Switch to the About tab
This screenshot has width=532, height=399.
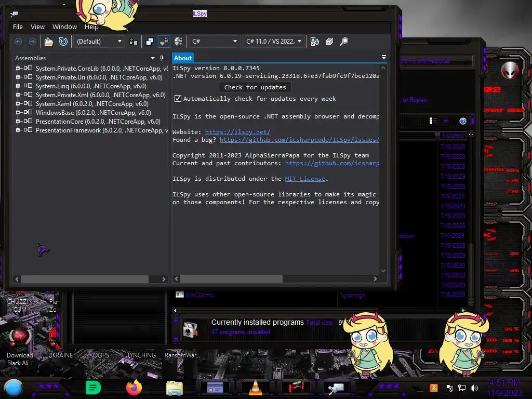[183, 58]
